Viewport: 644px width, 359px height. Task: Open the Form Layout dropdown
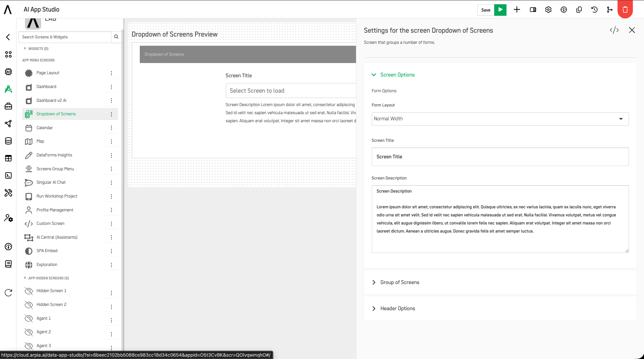pyautogui.click(x=500, y=119)
